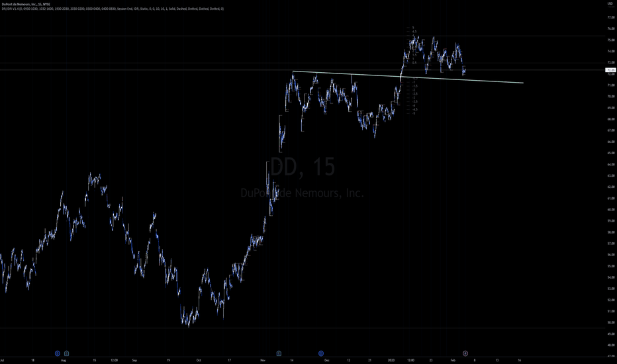Click the Dec label on the time axis
The image size is (617, 364).
[x=327, y=360]
